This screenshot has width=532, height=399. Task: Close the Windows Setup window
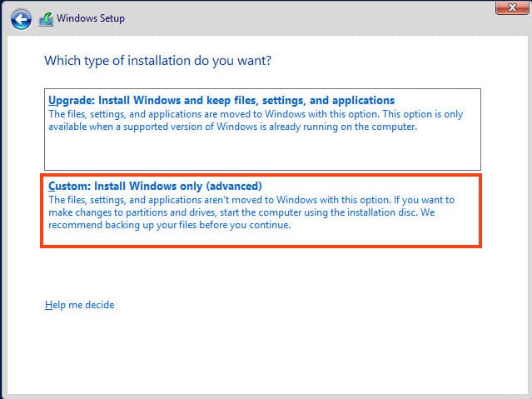tap(508, 7)
